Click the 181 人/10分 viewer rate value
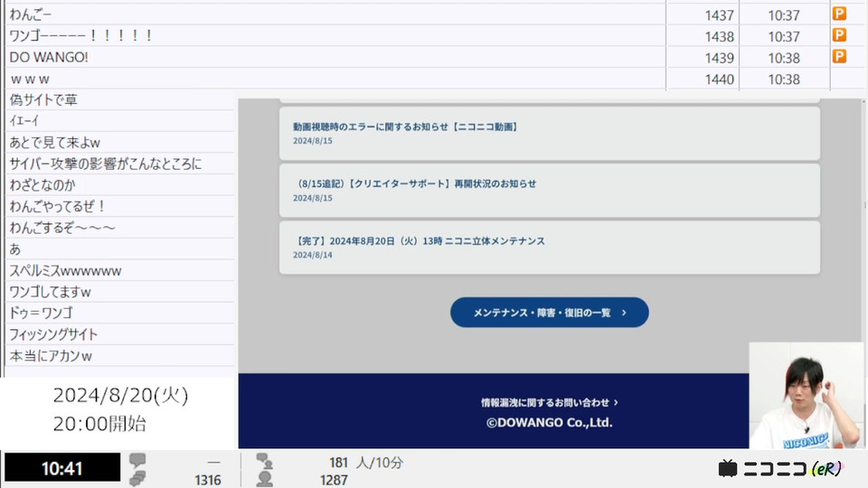This screenshot has height=488, width=868. click(366, 462)
